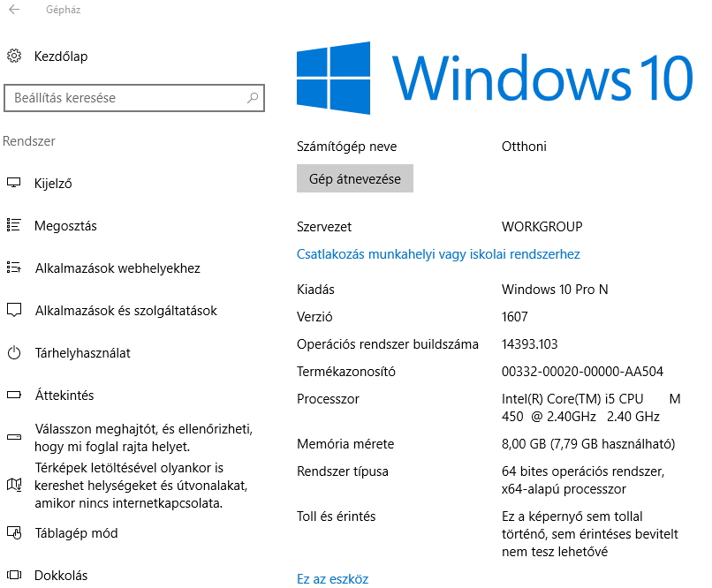The width and height of the screenshot is (712, 588).
Task: Select Áttekintés in the sidebar
Action: (x=64, y=396)
